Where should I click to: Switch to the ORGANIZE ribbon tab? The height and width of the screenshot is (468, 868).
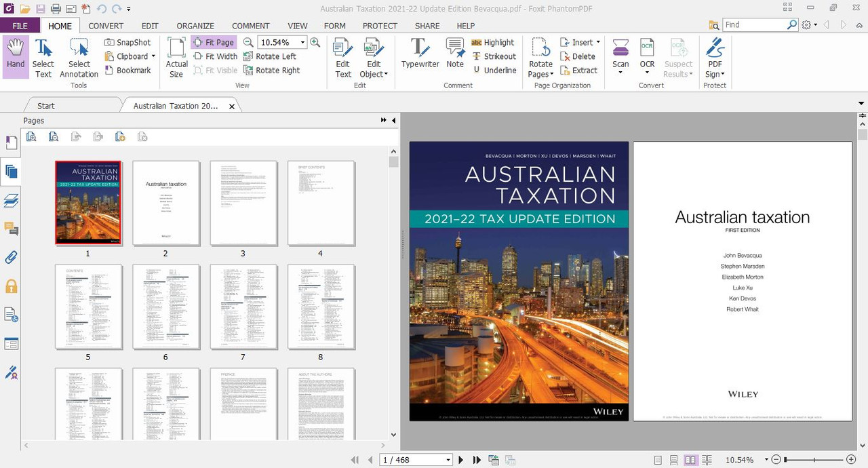pos(195,26)
